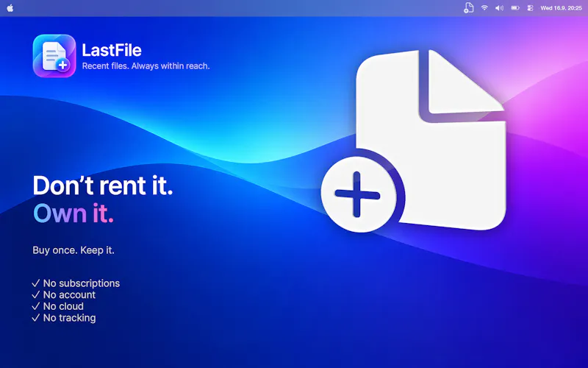Open the date and time clock

[561, 8]
